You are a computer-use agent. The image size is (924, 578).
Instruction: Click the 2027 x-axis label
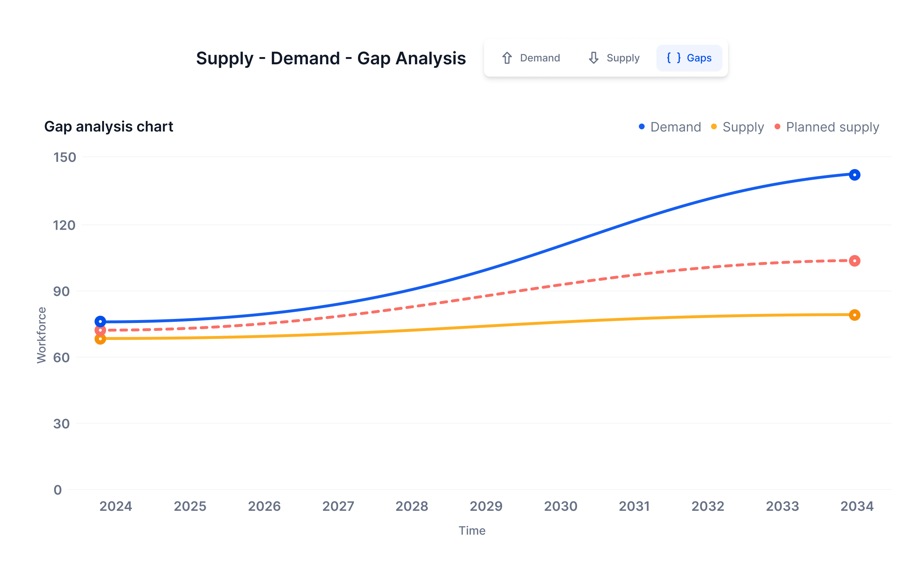click(338, 506)
